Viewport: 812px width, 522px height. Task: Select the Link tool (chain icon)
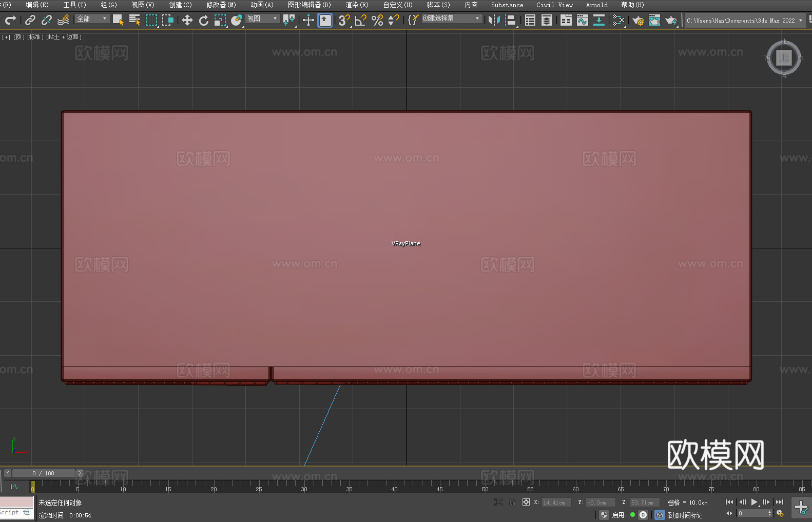(x=30, y=20)
